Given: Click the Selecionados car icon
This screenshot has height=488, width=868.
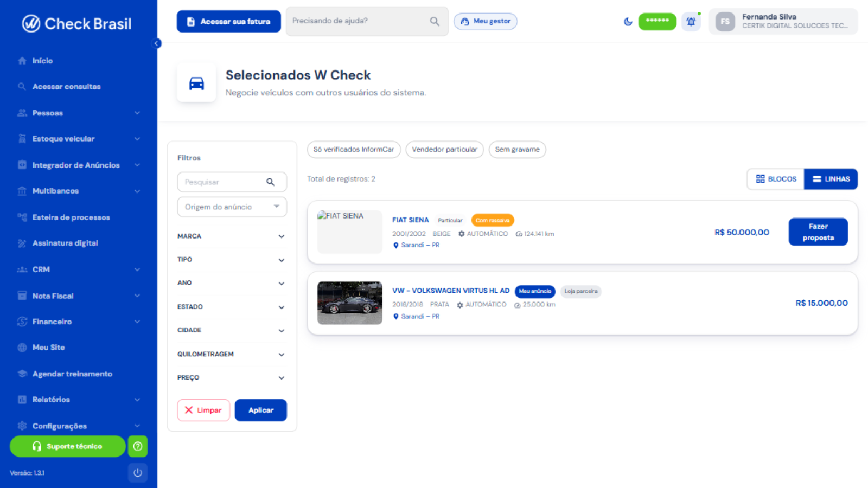Looking at the screenshot, I should pos(196,83).
